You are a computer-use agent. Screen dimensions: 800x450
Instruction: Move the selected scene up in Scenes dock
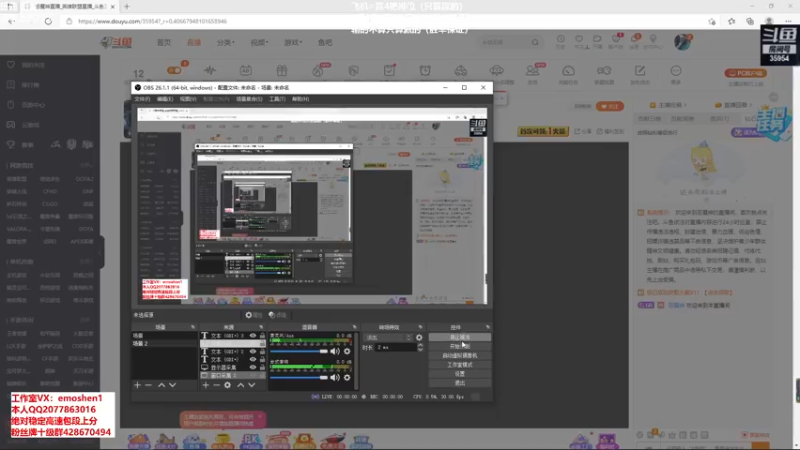click(161, 385)
